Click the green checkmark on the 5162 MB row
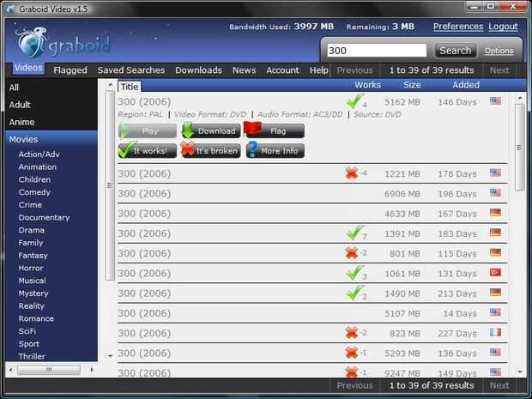The height and width of the screenshot is (399, 532). [354, 101]
